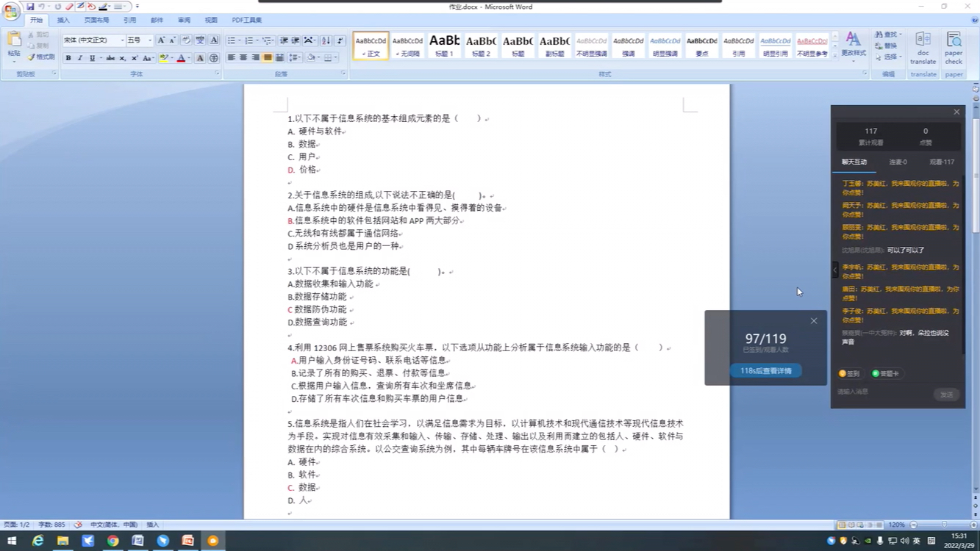Click the Format Painter button
Viewport: 980px width, 551px height.
point(41,57)
